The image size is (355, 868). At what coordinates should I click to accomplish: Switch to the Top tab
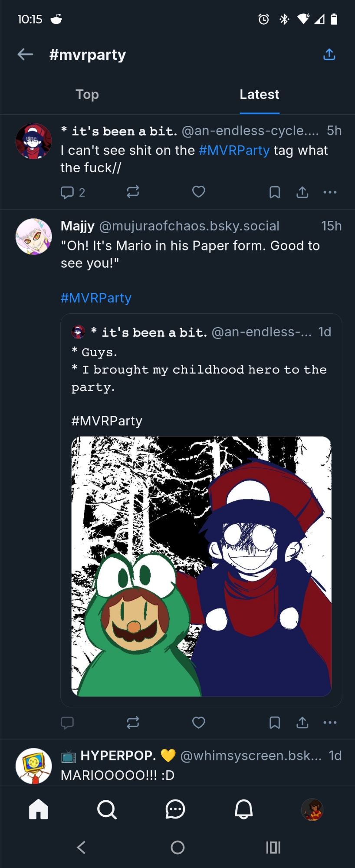coord(87,94)
